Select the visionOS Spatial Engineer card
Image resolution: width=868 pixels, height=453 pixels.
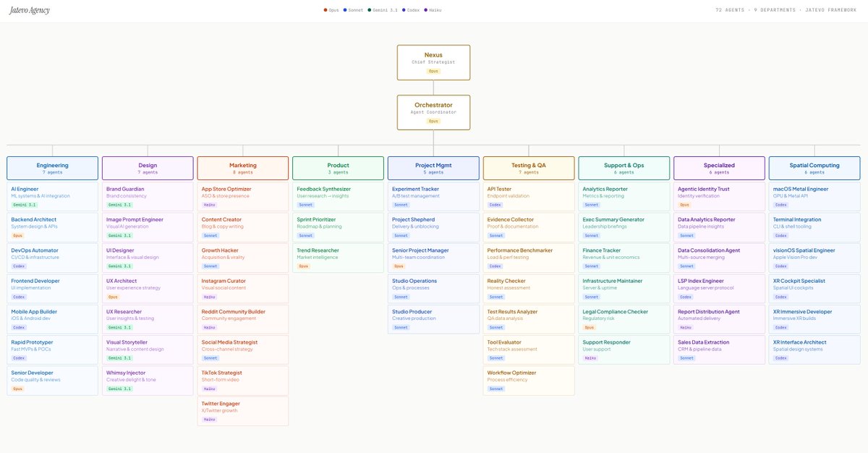pyautogui.click(x=814, y=258)
